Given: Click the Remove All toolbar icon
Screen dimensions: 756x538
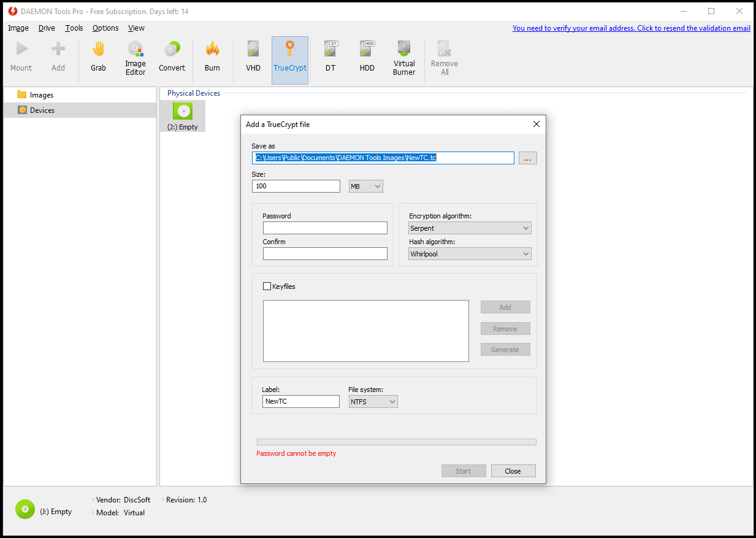Looking at the screenshot, I should click(445, 59).
